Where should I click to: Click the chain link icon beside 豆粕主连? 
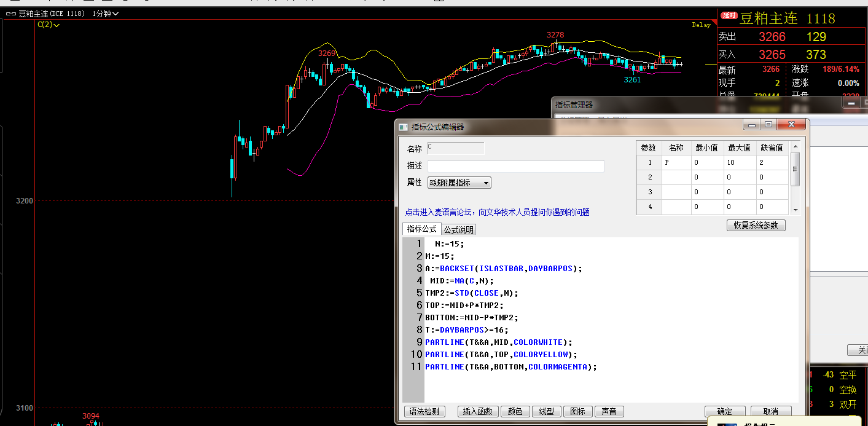11,13
